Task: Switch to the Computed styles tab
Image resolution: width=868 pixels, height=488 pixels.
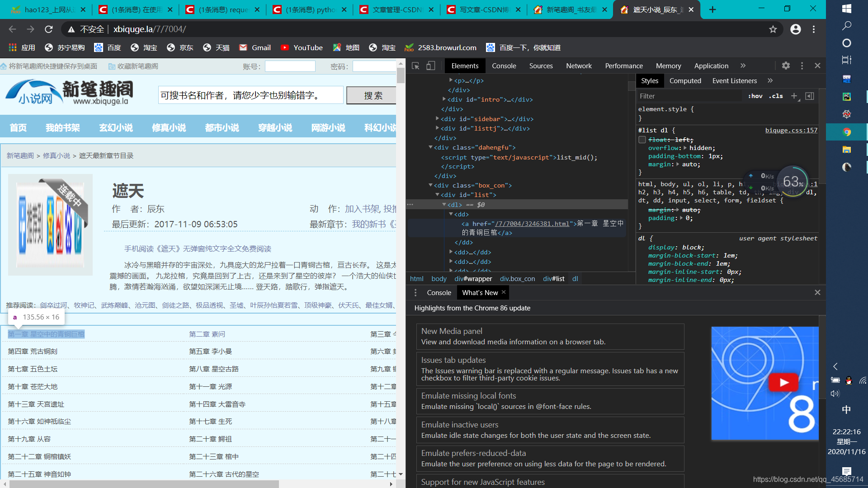Action: pos(685,81)
